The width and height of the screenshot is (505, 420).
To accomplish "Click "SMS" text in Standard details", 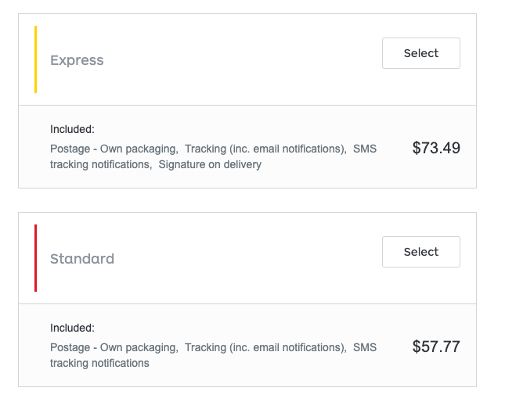I will tap(365, 347).
